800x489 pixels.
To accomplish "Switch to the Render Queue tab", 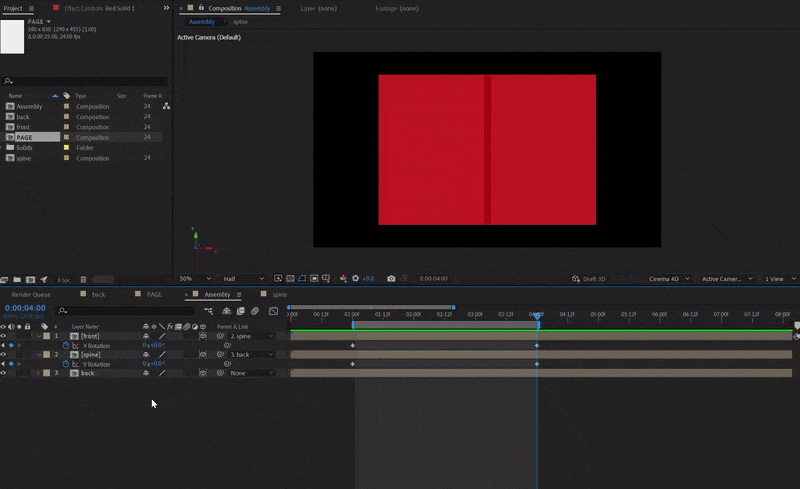I will pos(31,295).
